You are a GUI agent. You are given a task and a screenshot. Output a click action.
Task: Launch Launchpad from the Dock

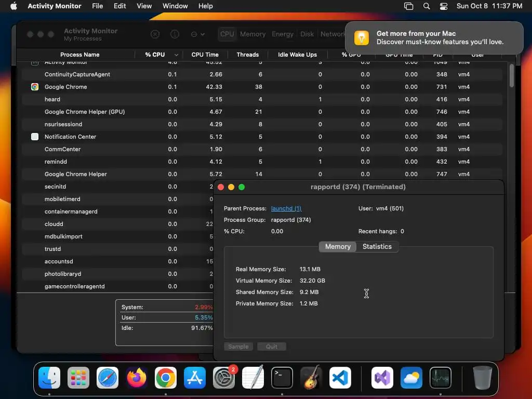(78, 378)
